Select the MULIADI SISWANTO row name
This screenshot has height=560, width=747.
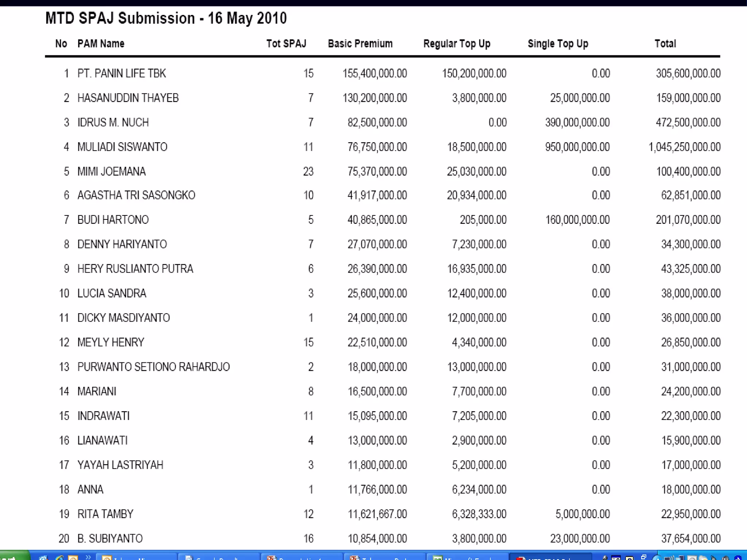[122, 147]
